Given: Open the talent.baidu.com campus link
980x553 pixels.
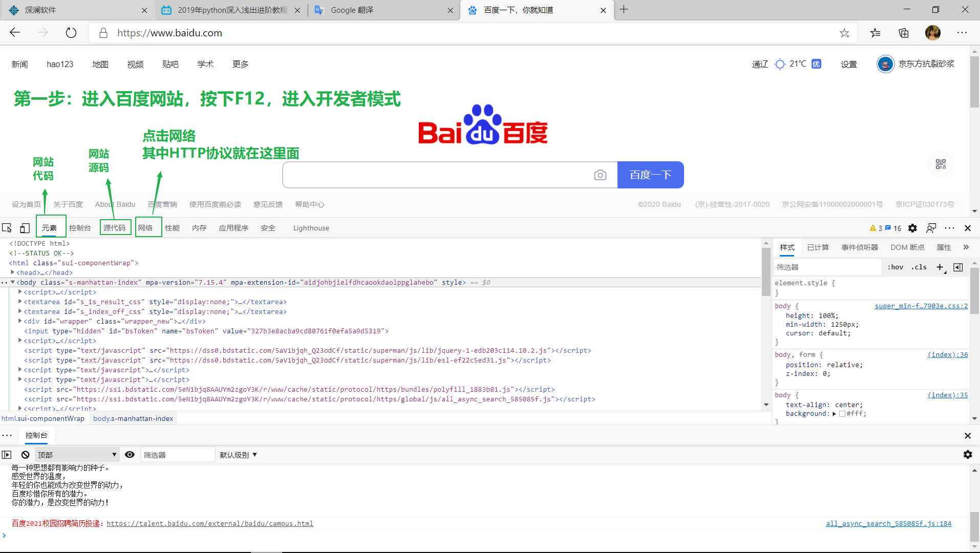Looking at the screenshot, I should pyautogui.click(x=210, y=523).
